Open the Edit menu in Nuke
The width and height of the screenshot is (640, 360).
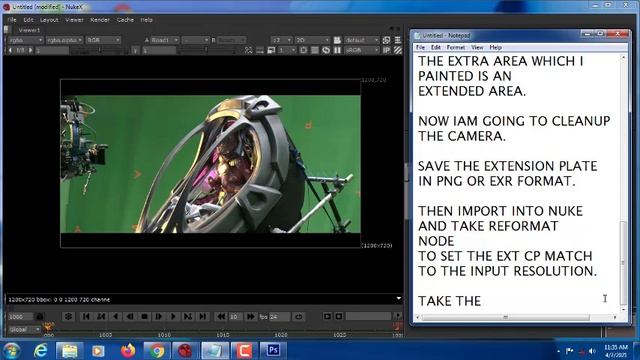click(28, 20)
